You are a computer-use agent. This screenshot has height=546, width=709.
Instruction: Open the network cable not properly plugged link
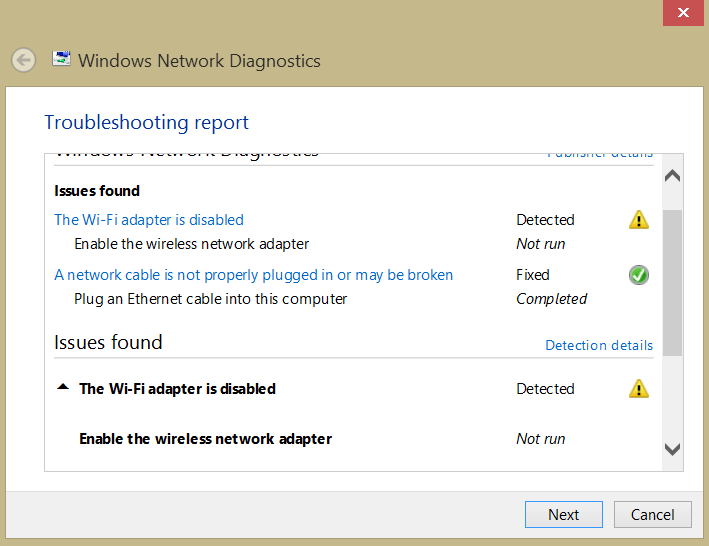(x=254, y=275)
